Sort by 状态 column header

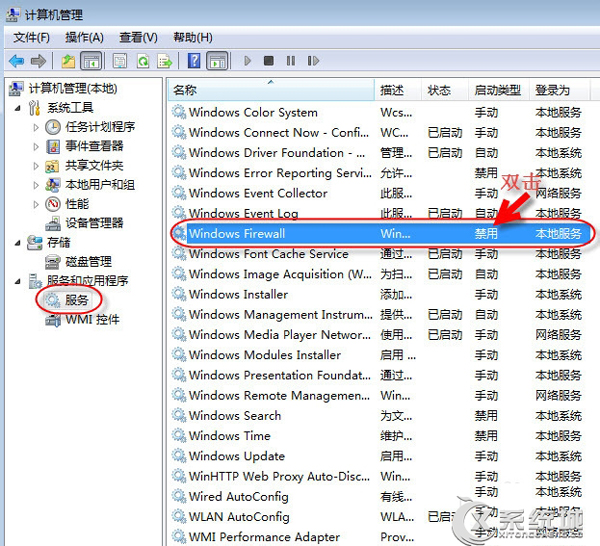pyautogui.click(x=445, y=90)
